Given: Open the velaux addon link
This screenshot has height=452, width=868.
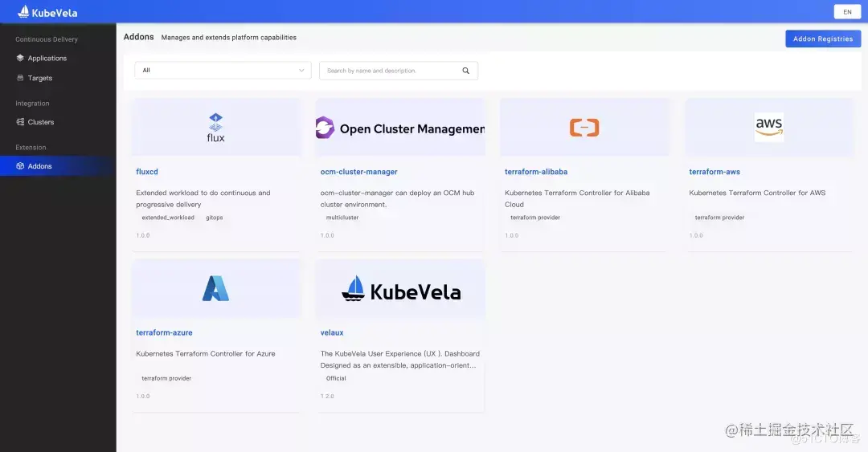Looking at the screenshot, I should point(332,332).
